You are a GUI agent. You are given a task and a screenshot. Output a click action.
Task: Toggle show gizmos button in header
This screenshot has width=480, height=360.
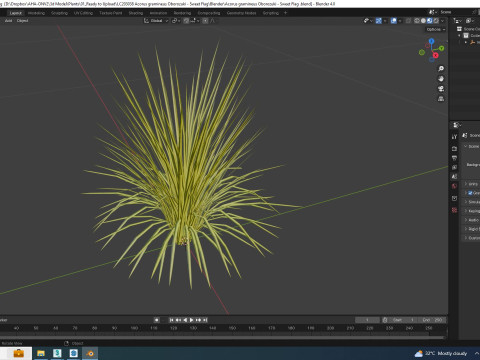379,21
